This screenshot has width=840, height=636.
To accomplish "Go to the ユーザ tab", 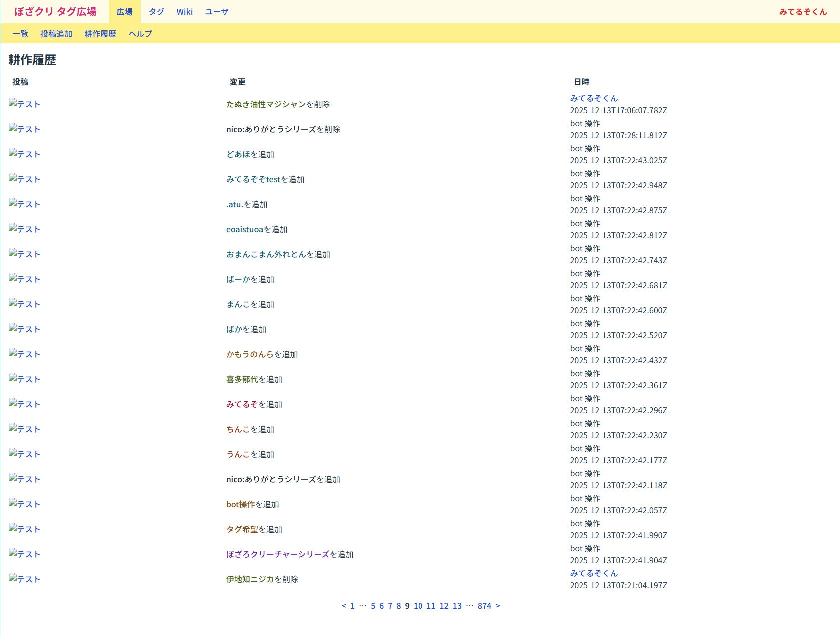I will tap(217, 12).
